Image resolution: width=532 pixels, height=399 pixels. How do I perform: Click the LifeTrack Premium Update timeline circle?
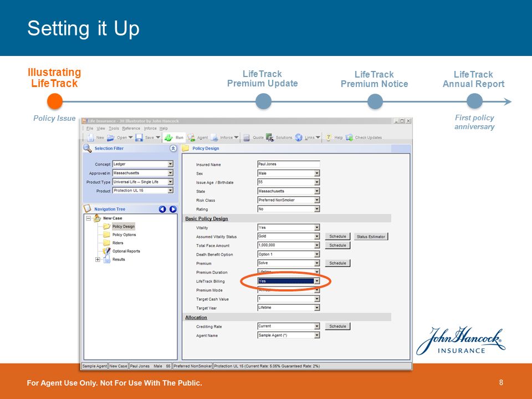tap(263, 101)
